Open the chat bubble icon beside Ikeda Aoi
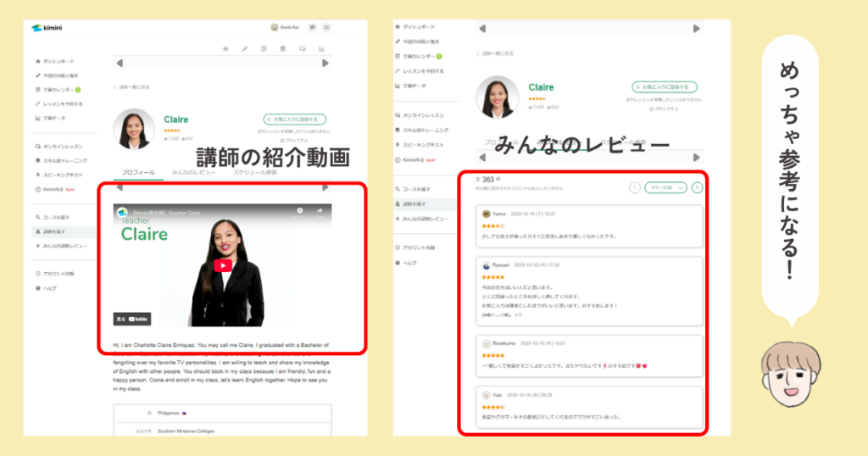Screen dimensions: 868x456 click(313, 28)
